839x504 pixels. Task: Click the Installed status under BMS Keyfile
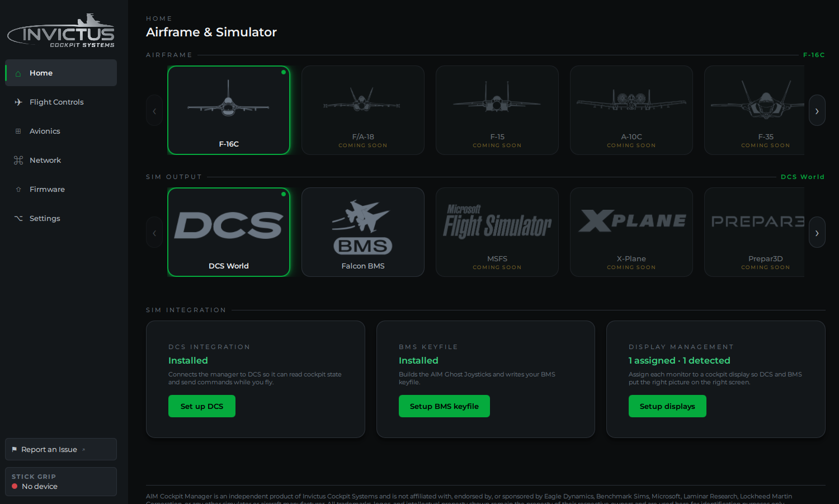coord(418,361)
